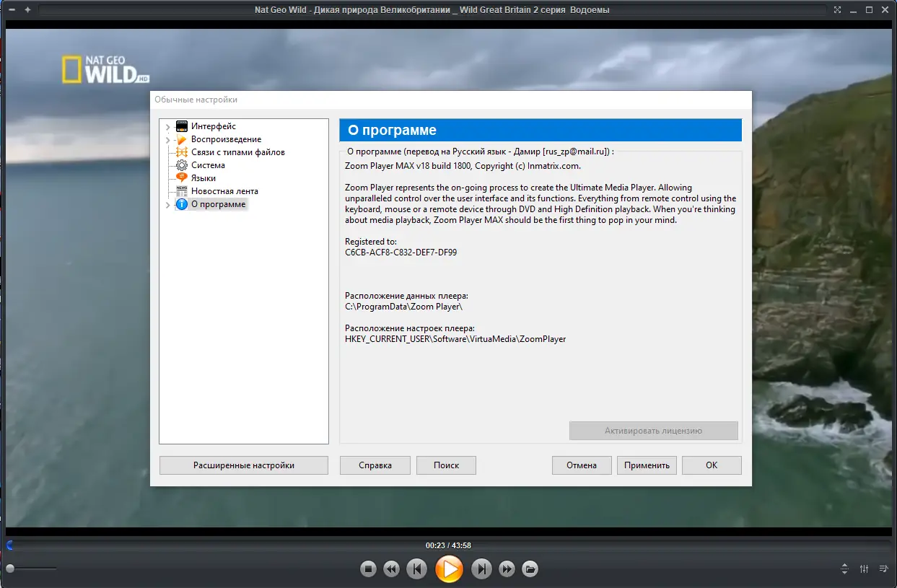Viewport: 897px width, 588px height.
Task: Click the Активировать лицензию button
Action: [653, 431]
